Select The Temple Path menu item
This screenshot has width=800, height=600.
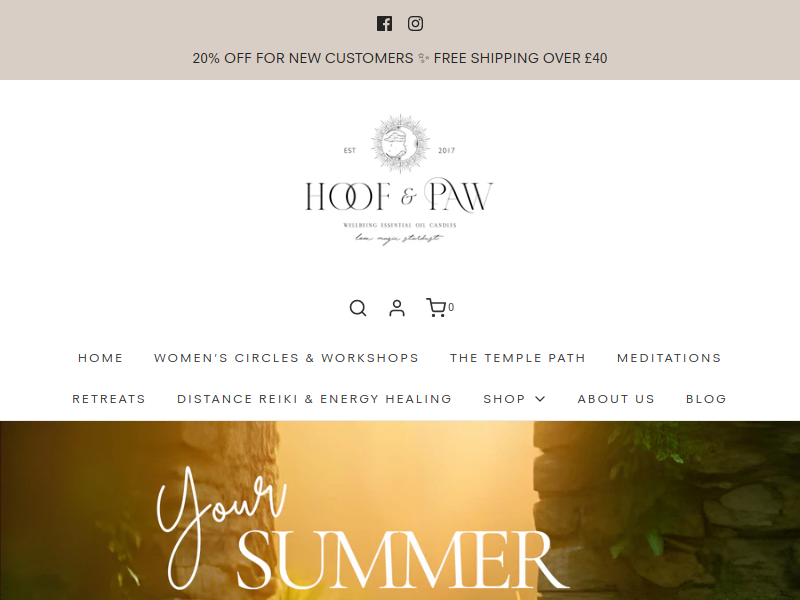pos(518,358)
